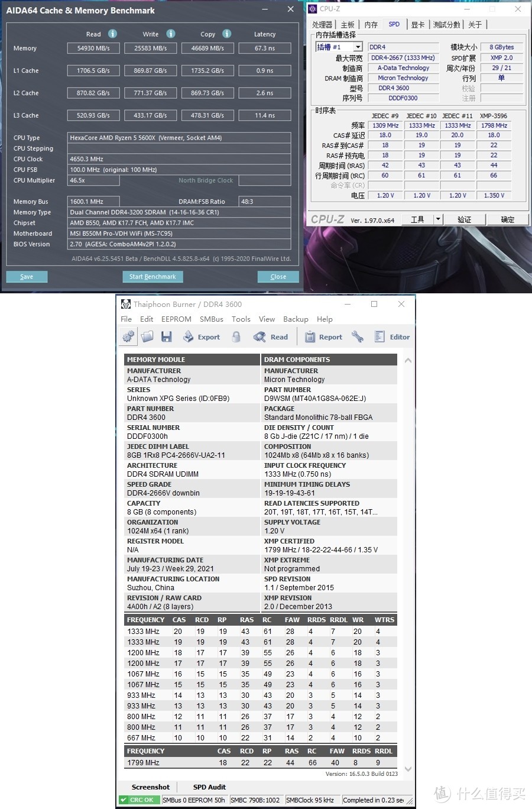Save dump using the floppy disk icon

tap(166, 337)
